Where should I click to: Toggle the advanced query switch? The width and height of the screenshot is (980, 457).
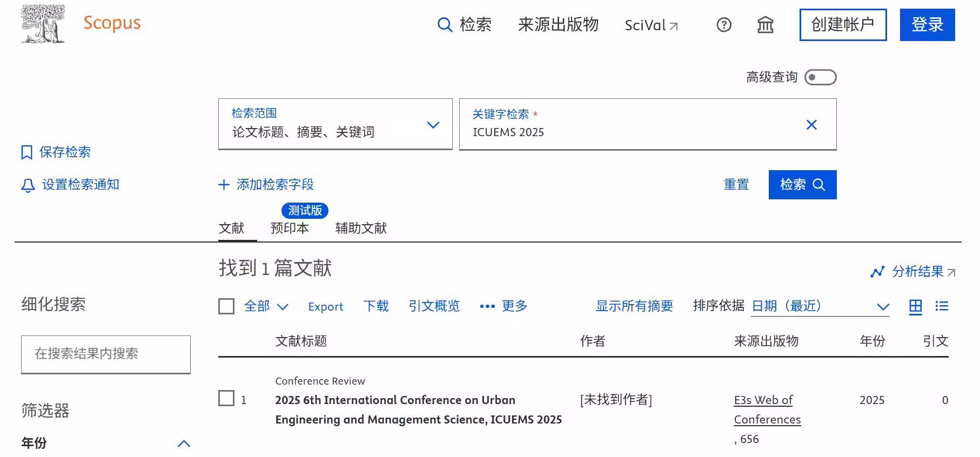click(x=820, y=77)
